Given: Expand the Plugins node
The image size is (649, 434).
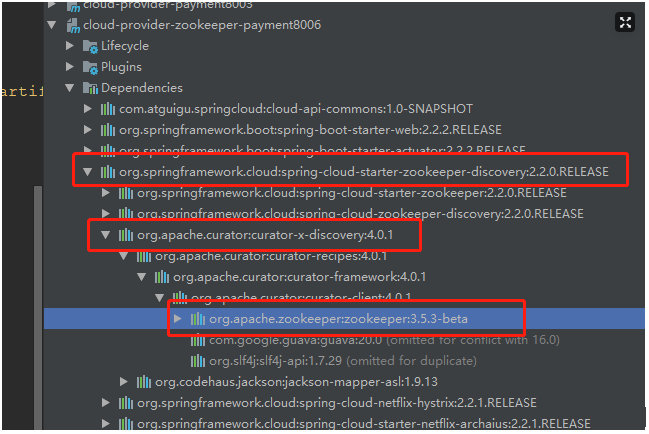Looking at the screenshot, I should (70, 67).
